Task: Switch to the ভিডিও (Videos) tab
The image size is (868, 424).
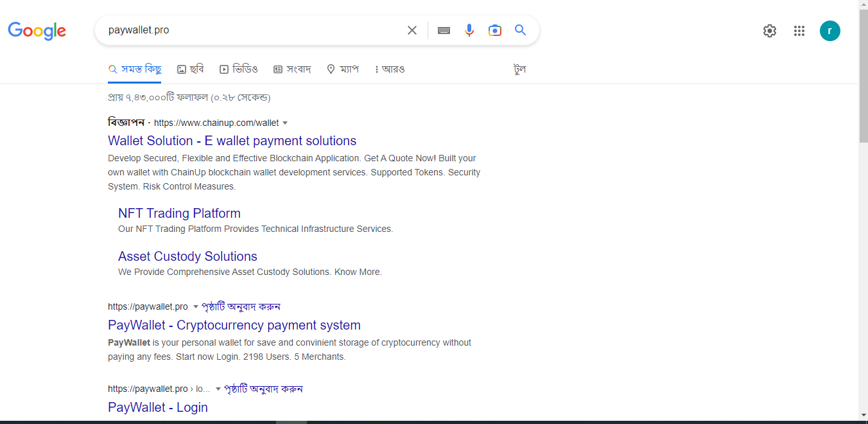Action: [x=239, y=69]
